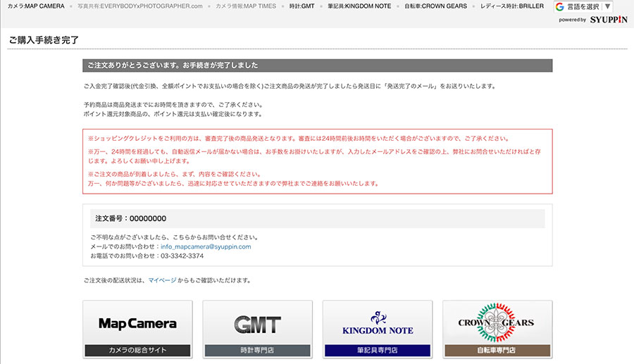Image resolution: width=634 pixels, height=364 pixels.
Task: Click the カメラの総合サイト label
Action: tap(137, 350)
